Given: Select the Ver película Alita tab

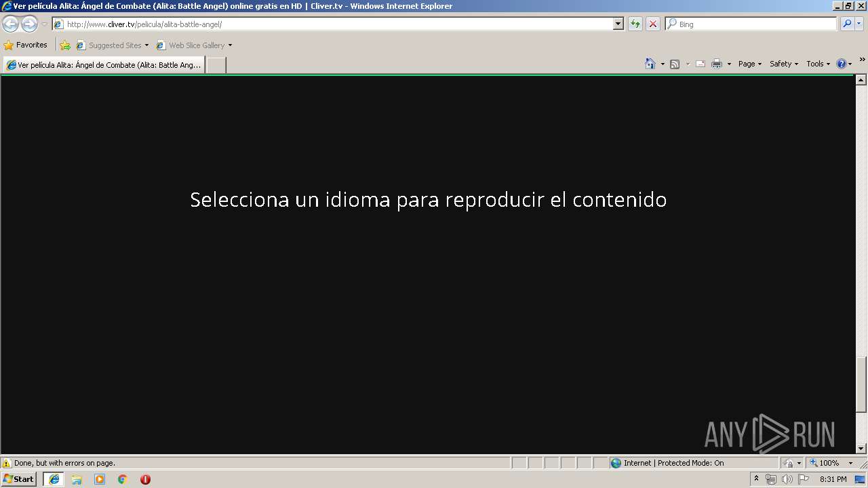Looking at the screenshot, I should [104, 65].
